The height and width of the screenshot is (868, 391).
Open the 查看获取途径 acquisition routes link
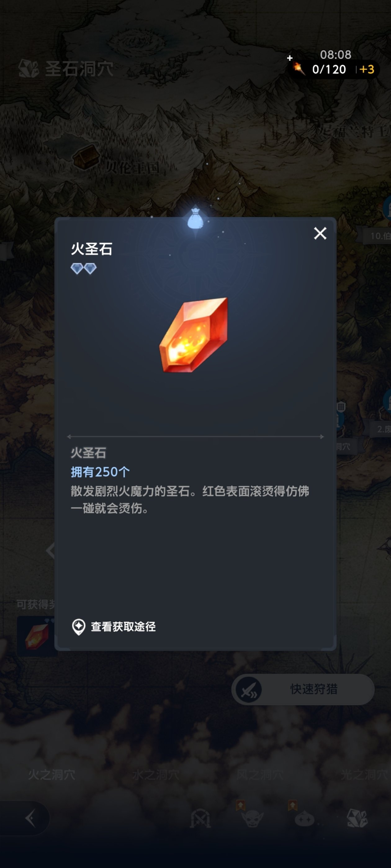(x=114, y=627)
